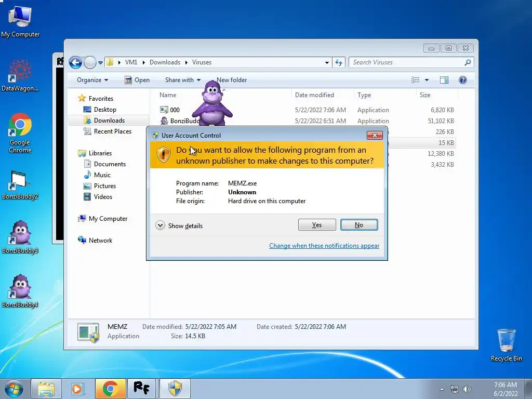Select Recent Places in the sidebar
The width and height of the screenshot is (532, 399).
[x=113, y=131]
